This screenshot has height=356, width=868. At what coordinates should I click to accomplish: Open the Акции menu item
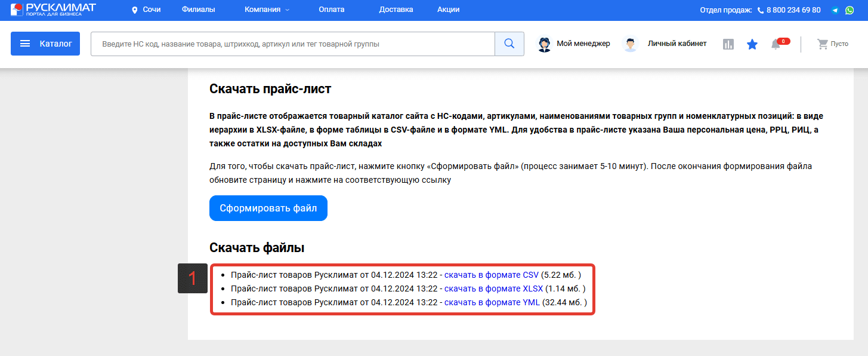coord(448,10)
